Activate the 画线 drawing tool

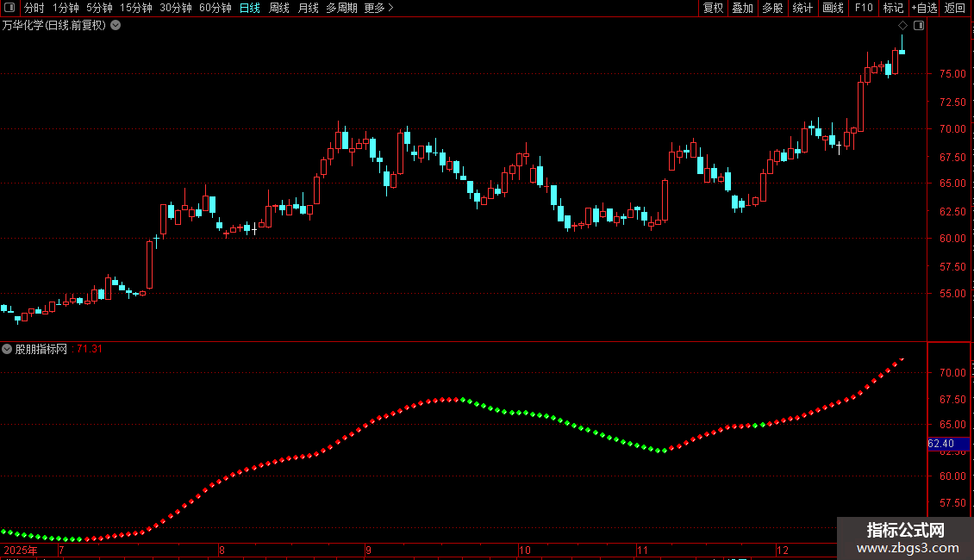point(833,8)
